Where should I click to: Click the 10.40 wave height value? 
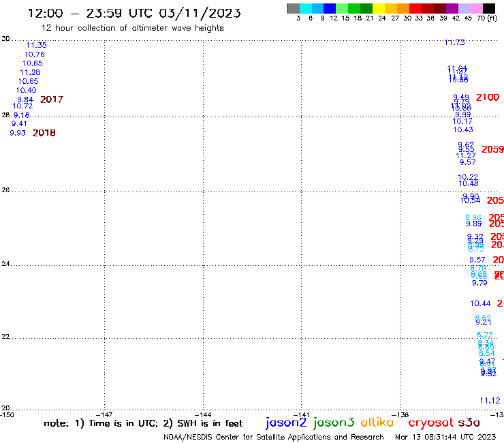(27, 90)
